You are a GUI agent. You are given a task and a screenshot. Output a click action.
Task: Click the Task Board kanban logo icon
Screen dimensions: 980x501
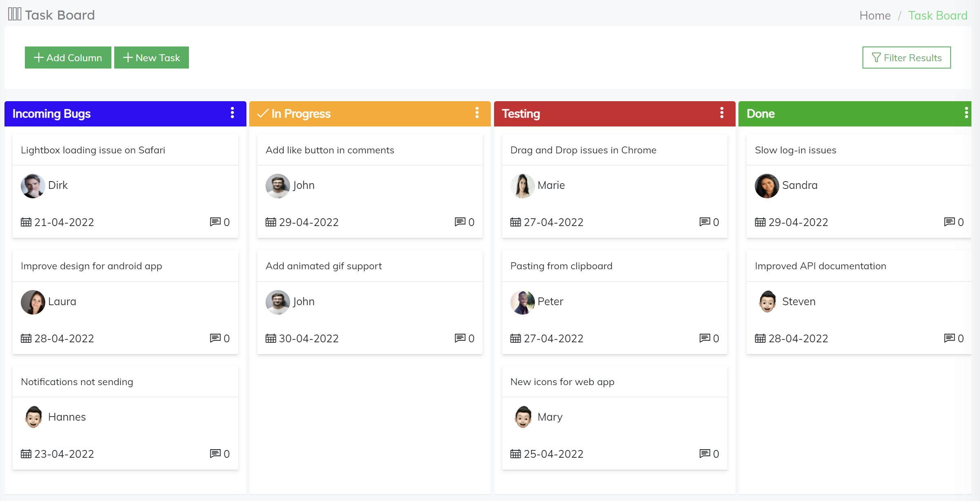13,14
